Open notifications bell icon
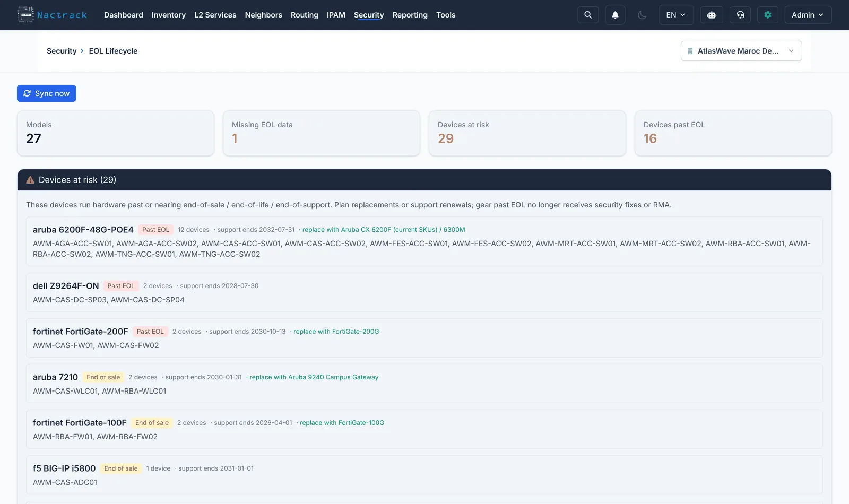The height and width of the screenshot is (504, 849). point(615,15)
